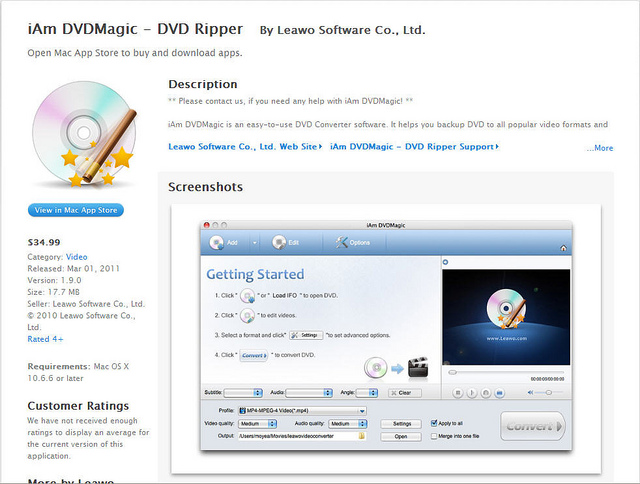Click the Load IFO text in step 1
This screenshot has height=484, width=640.
point(284,295)
